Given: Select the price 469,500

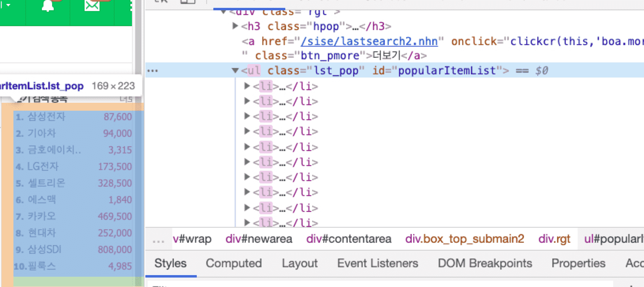Looking at the screenshot, I should pos(115,216).
